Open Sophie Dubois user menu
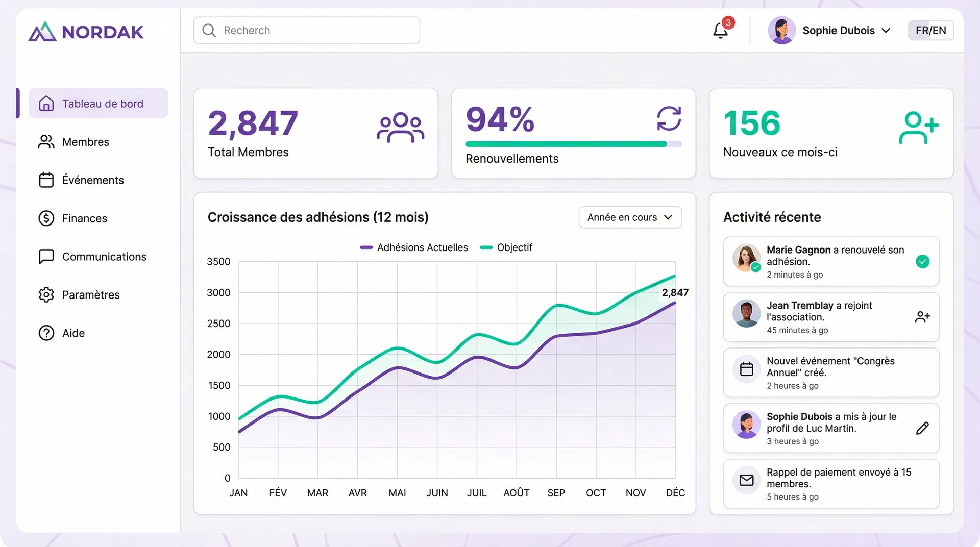 830,31
